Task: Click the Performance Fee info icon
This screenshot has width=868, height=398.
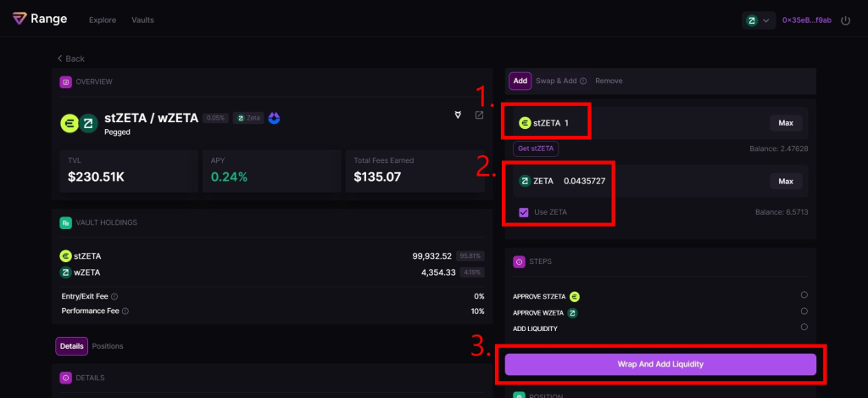Action: (x=126, y=311)
